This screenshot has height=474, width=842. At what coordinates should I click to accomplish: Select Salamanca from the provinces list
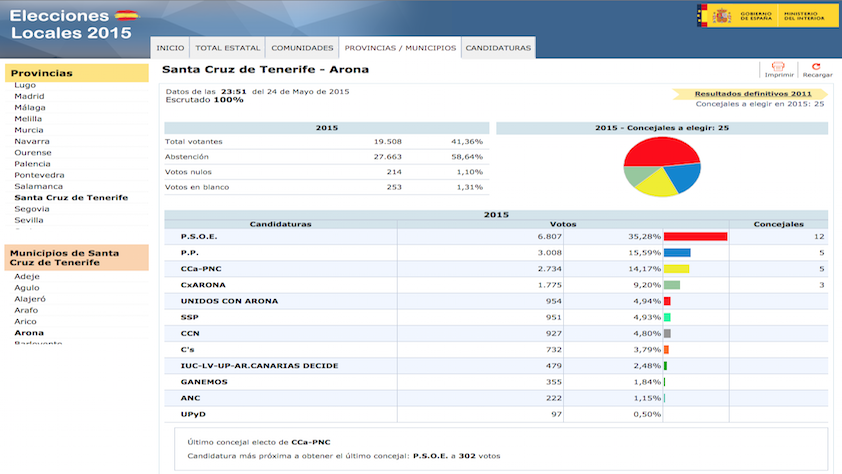click(x=38, y=186)
